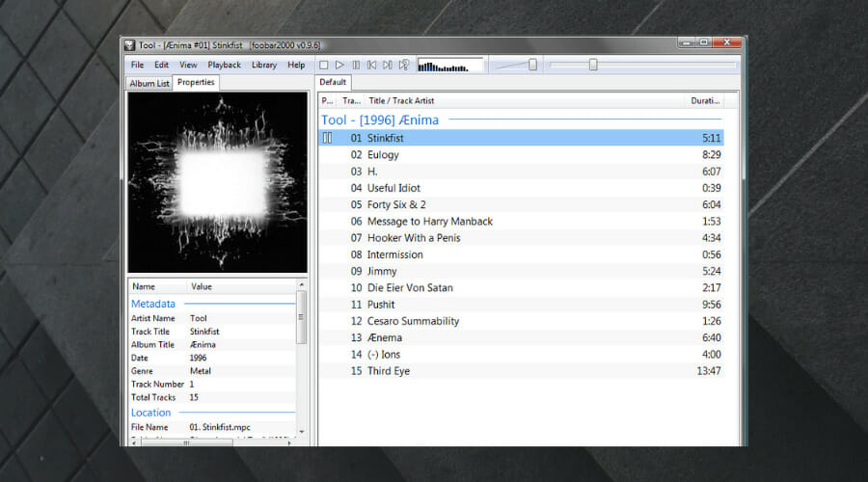This screenshot has height=482, width=868.
Task: Click the Pause button in toolbar
Action: coord(356,66)
